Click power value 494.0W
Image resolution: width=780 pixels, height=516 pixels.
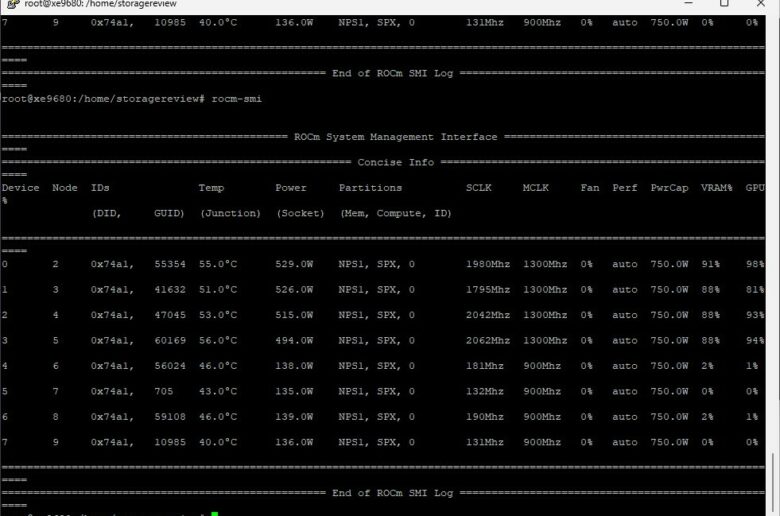point(294,341)
